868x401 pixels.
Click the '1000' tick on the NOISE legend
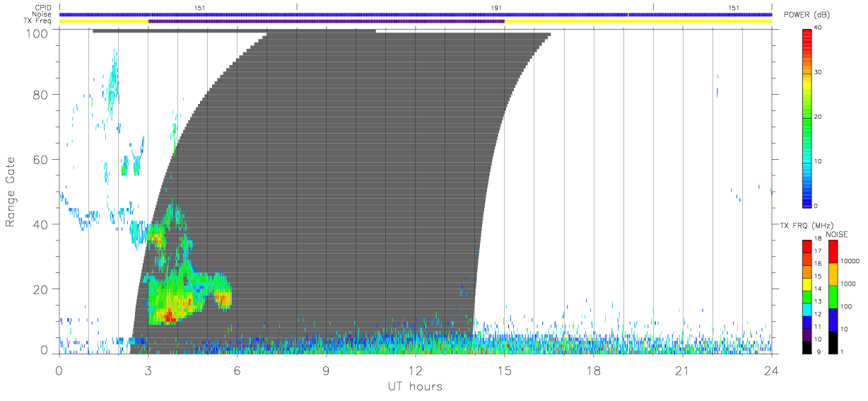click(x=848, y=284)
